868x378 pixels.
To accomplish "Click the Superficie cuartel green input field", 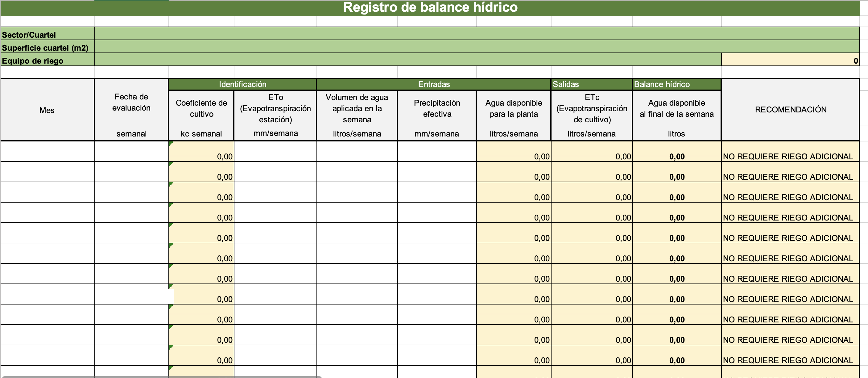I will pyautogui.click(x=477, y=47).
